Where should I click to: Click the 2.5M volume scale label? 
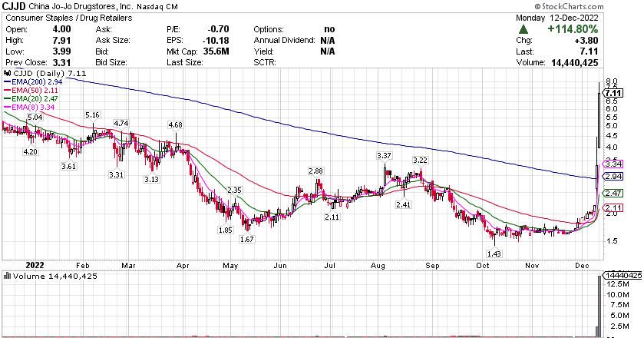[x=619, y=326]
